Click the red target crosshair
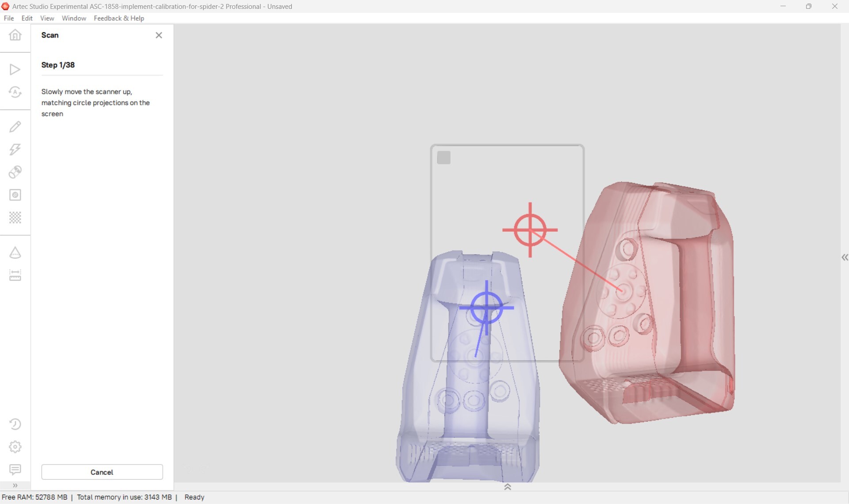Image resolution: width=849 pixels, height=504 pixels. pos(530,230)
